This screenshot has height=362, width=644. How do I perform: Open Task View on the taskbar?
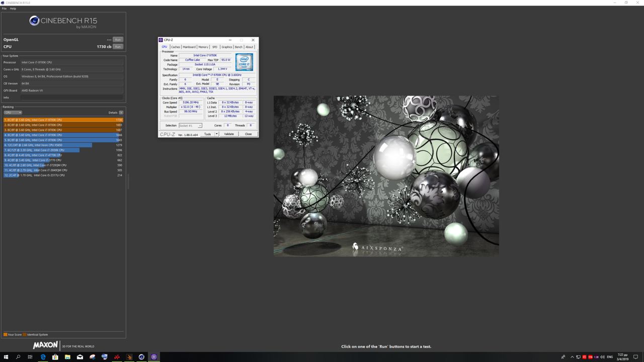pyautogui.click(x=30, y=357)
